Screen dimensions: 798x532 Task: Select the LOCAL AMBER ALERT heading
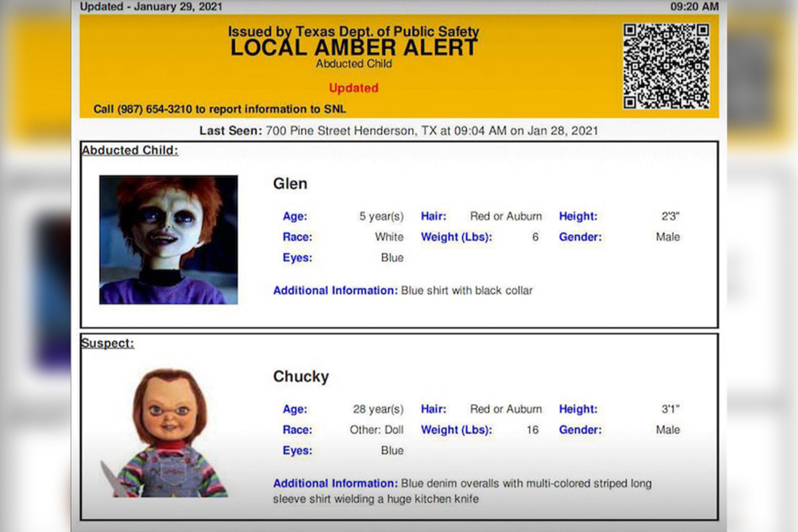click(354, 47)
